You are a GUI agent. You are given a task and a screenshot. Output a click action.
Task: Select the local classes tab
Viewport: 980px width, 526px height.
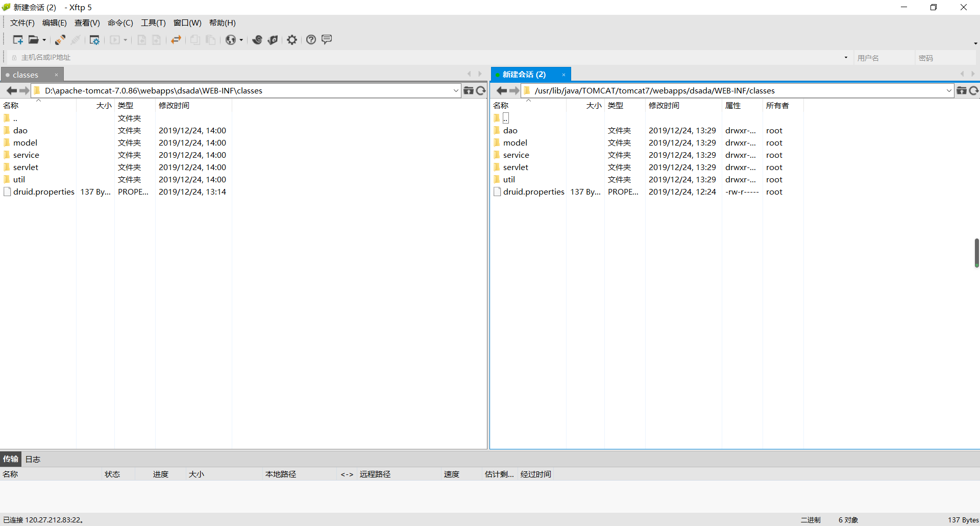pyautogui.click(x=26, y=75)
